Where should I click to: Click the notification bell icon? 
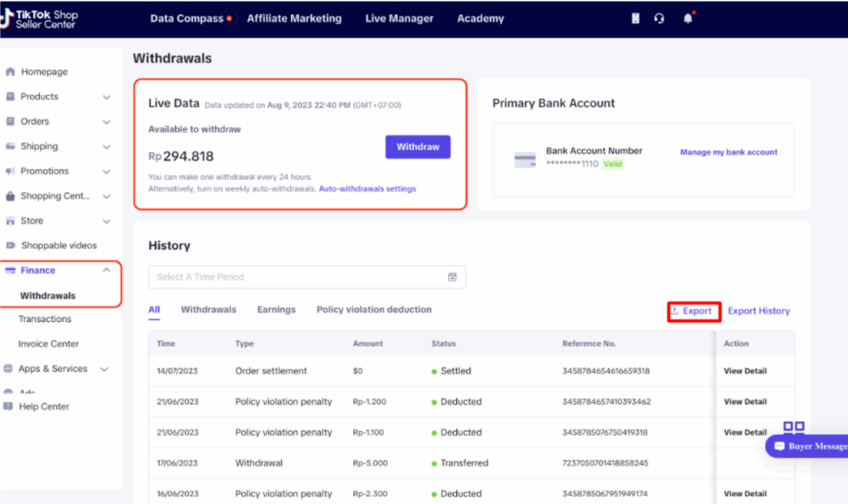[687, 18]
